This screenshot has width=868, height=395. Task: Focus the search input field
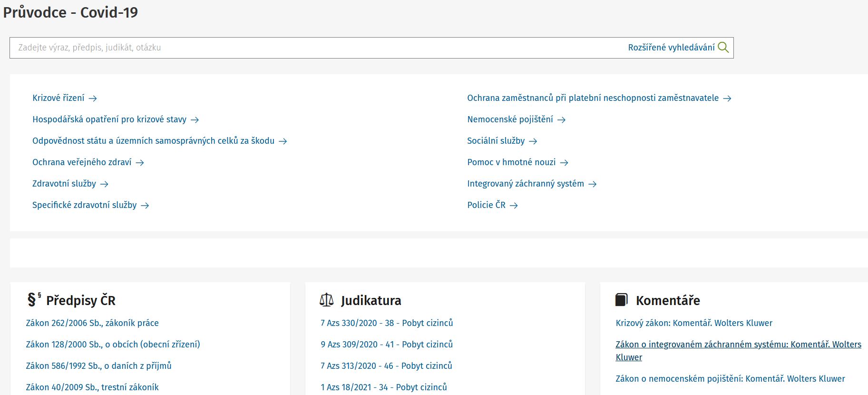[314, 48]
